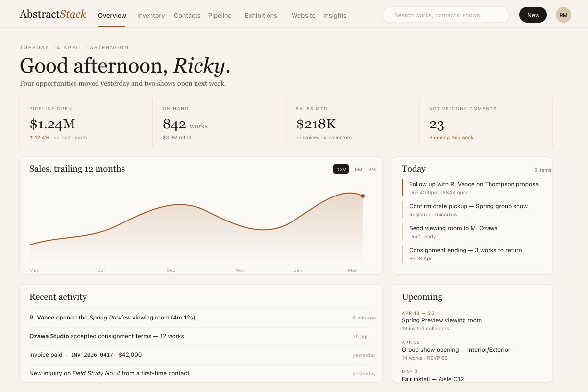Screen dimensions: 588x392
Task: Switch to the Contacts tab
Action: pos(187,15)
